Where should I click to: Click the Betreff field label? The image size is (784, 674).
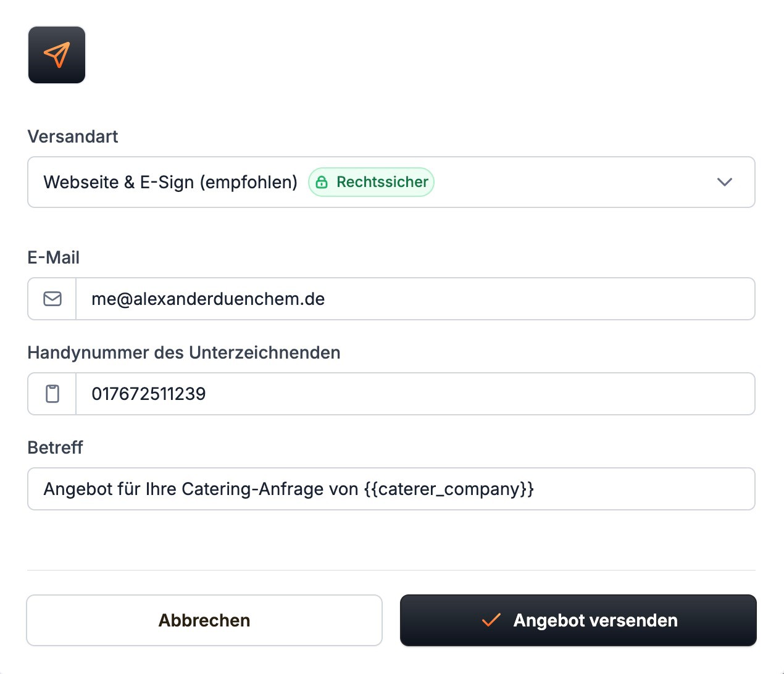pyautogui.click(x=55, y=447)
